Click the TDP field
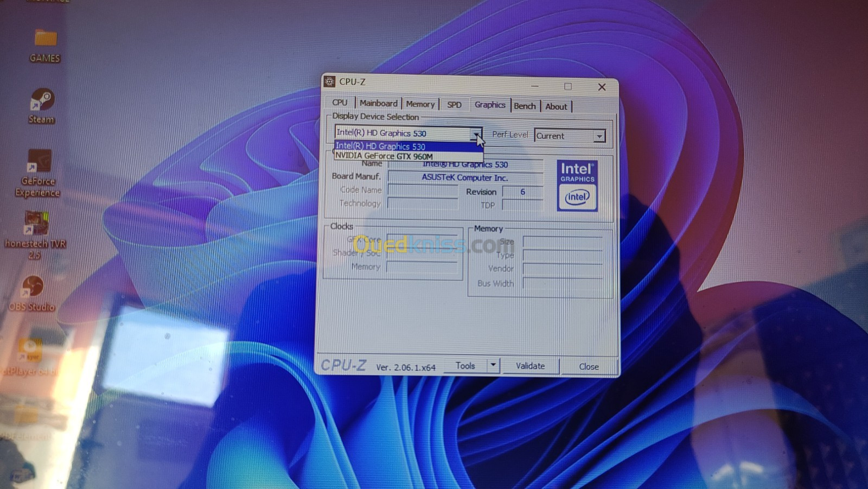 522,205
